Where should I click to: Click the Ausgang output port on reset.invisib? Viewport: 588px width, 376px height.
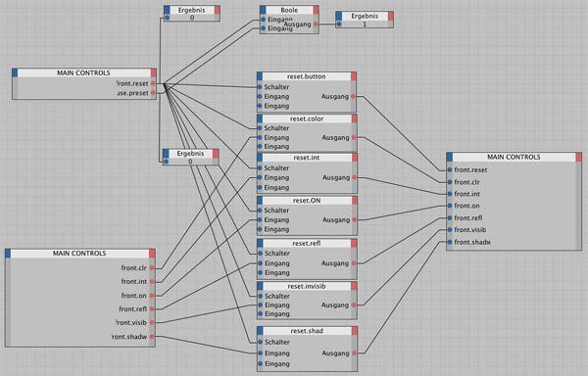353,305
